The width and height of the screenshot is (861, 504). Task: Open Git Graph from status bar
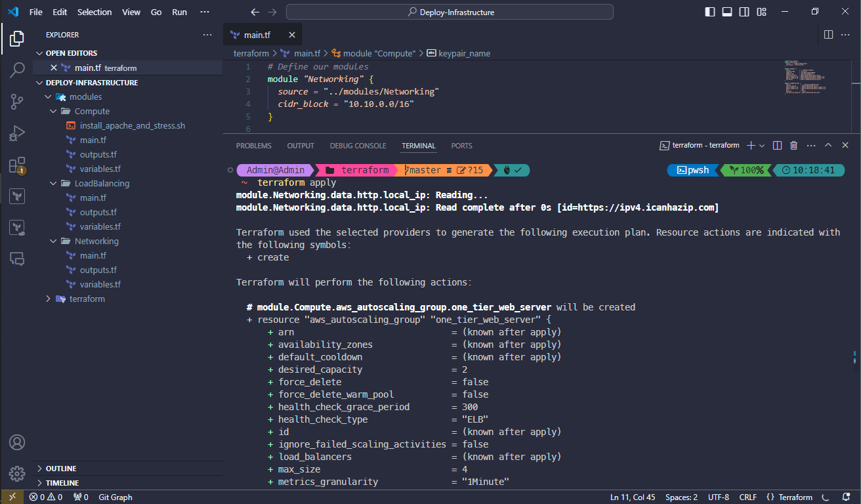coord(115,497)
